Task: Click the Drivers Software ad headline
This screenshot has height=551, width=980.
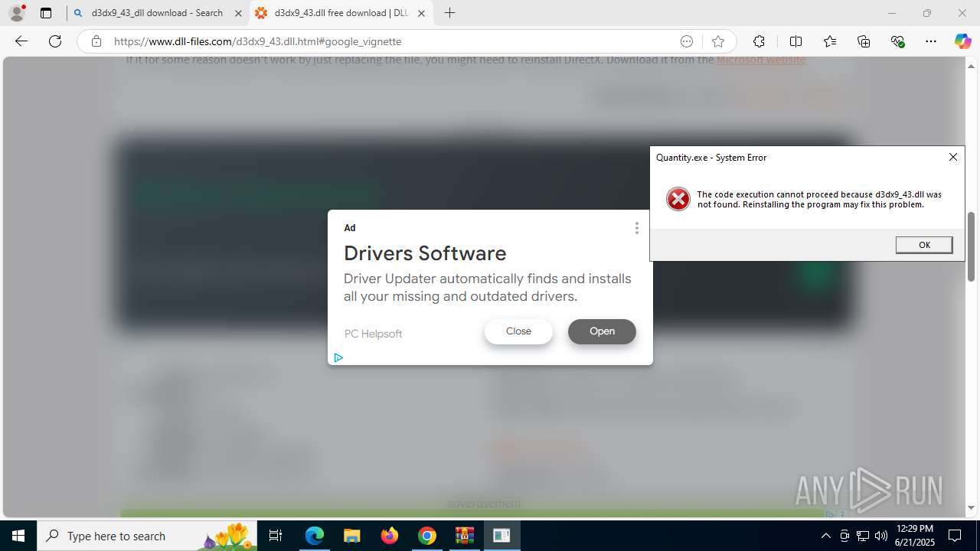Action: pyautogui.click(x=425, y=253)
